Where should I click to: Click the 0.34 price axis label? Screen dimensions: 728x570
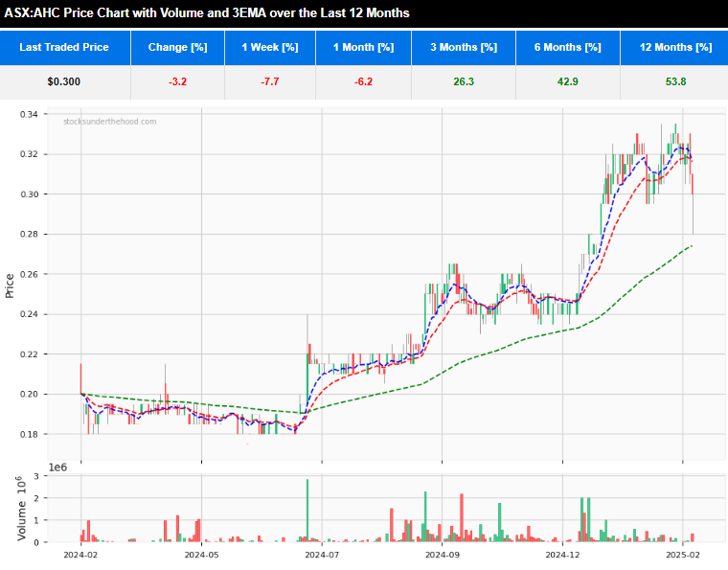(x=29, y=114)
